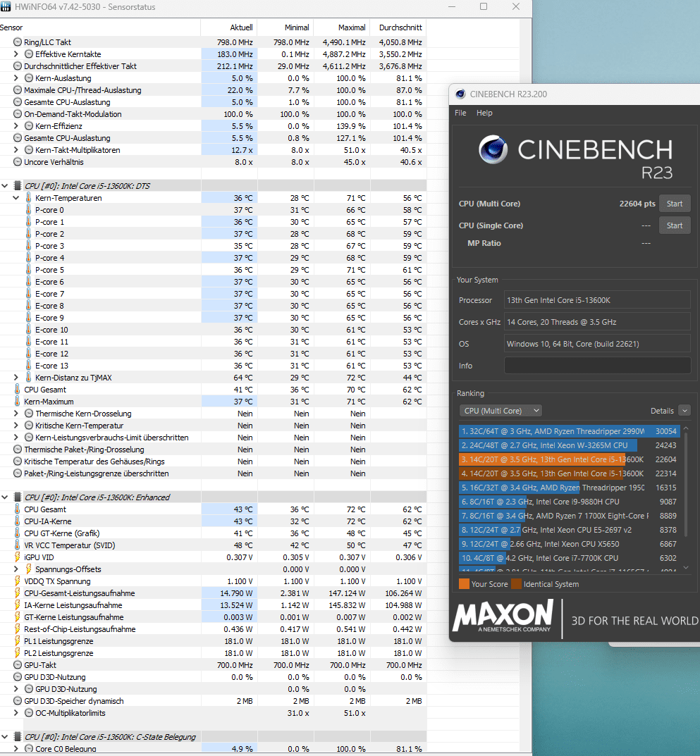Viewport: 700px width, 756px height.
Task: Click the lightning icon beside PL2 Leistungsgrenze
Action: (18, 653)
